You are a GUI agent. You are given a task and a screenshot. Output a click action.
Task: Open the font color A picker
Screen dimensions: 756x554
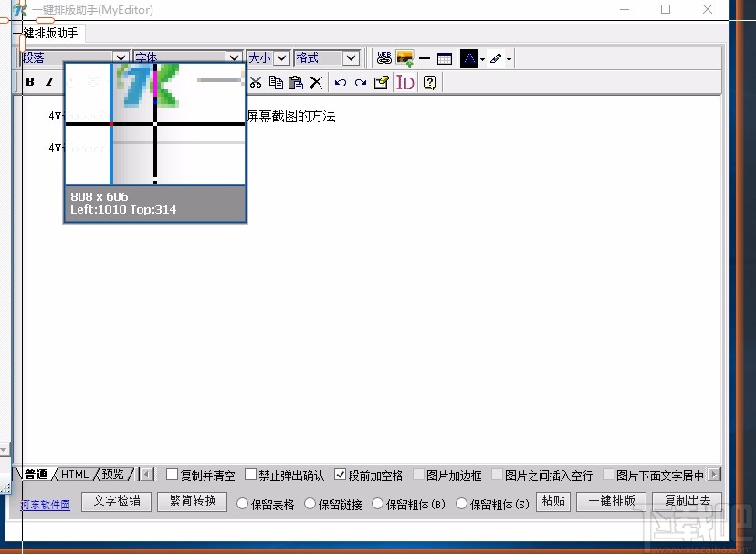click(x=467, y=58)
